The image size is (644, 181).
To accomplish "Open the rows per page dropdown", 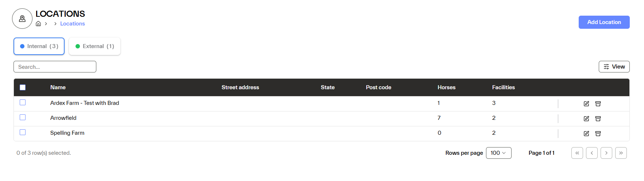I will [x=498, y=153].
